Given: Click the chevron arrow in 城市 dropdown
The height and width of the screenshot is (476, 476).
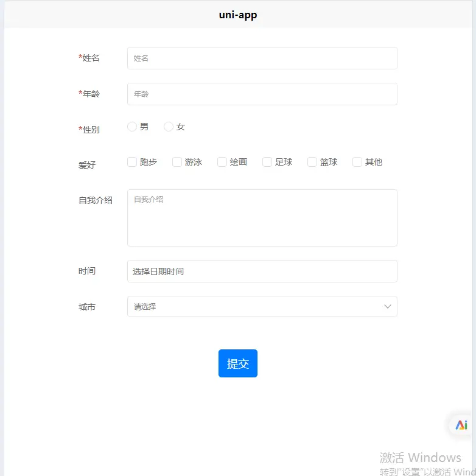Looking at the screenshot, I should [388, 307].
